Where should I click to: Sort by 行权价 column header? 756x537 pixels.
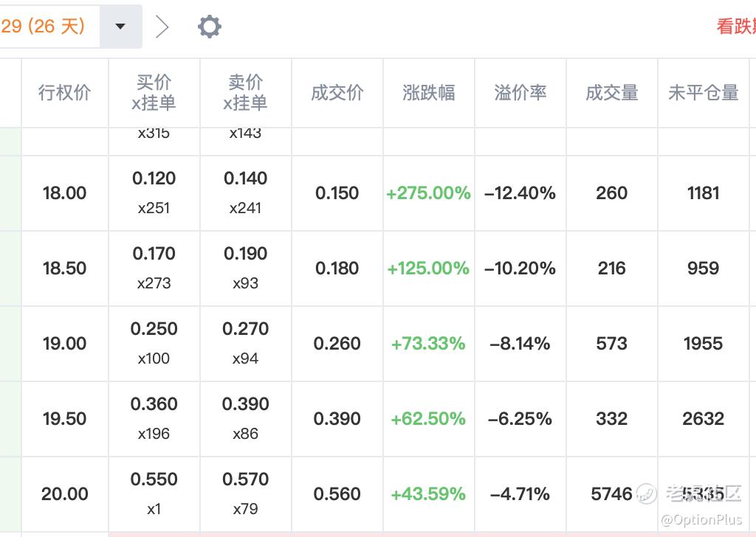pos(65,93)
